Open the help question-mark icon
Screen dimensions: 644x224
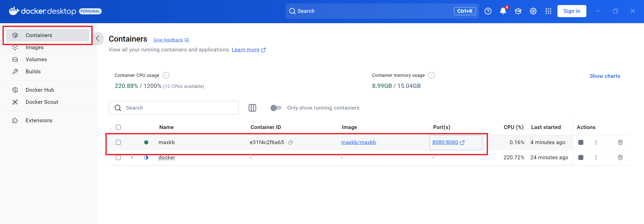coord(488,11)
